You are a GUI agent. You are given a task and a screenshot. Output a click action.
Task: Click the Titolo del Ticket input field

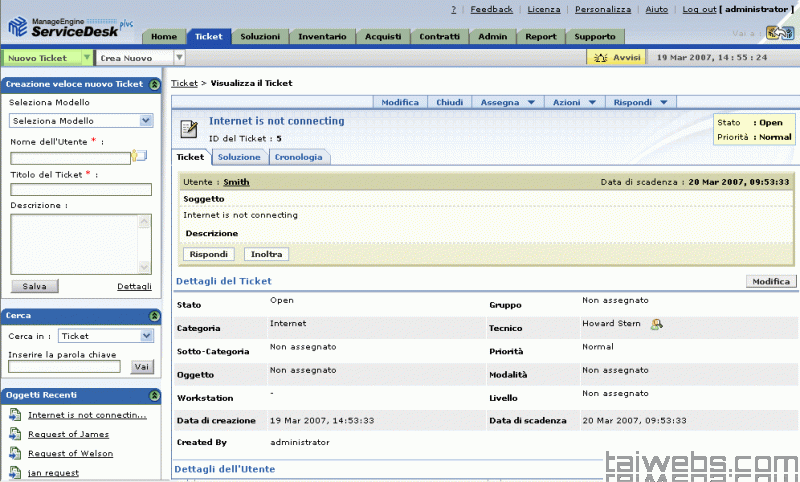pos(80,189)
